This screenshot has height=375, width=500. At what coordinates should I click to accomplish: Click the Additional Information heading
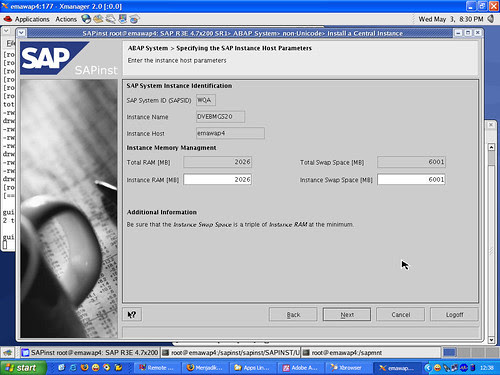pyautogui.click(x=162, y=212)
